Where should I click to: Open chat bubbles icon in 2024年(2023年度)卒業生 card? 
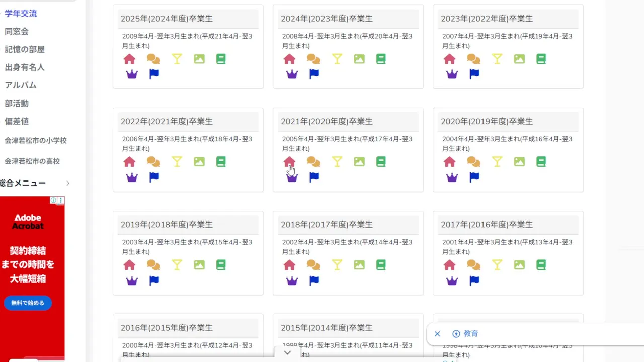(x=313, y=59)
